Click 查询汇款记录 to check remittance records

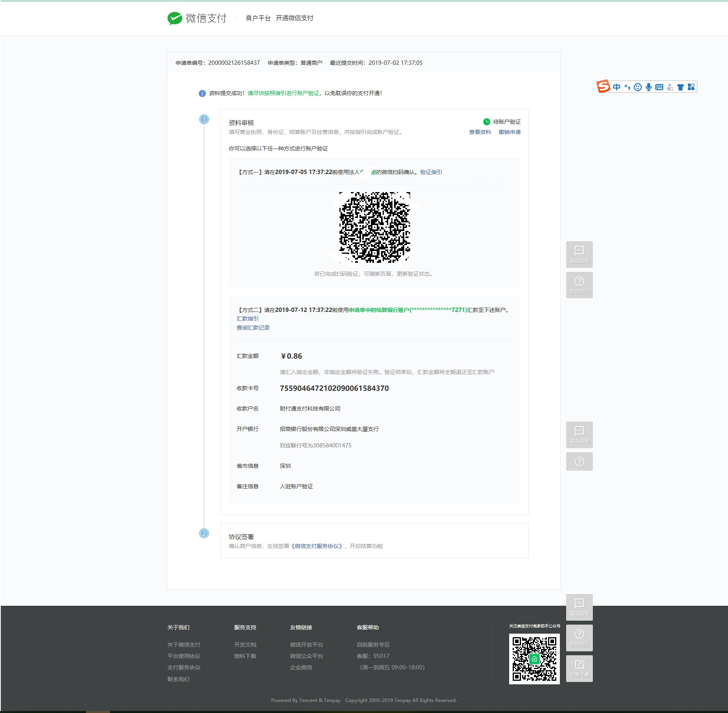(x=253, y=328)
